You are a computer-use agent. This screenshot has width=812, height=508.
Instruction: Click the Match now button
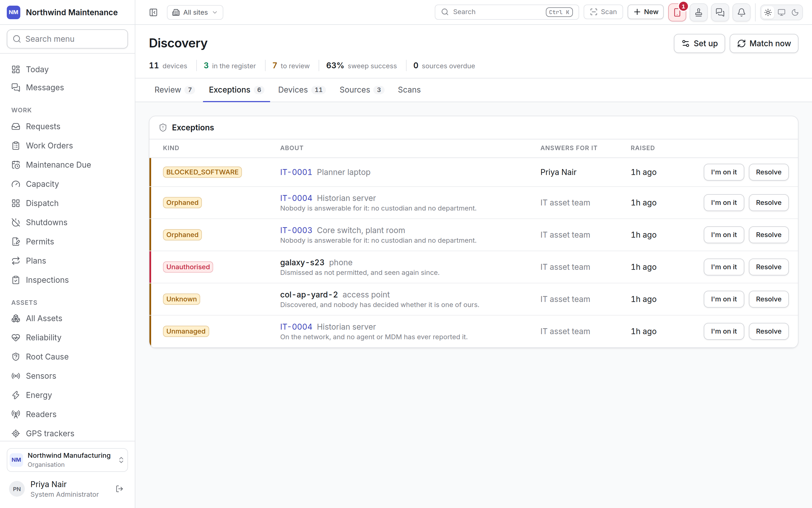(x=764, y=43)
